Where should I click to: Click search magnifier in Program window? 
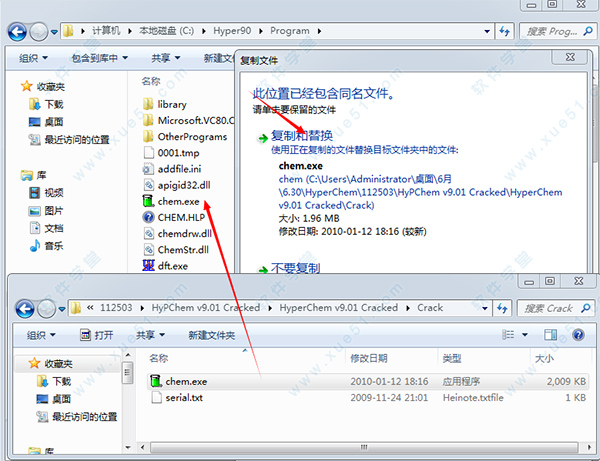point(588,31)
